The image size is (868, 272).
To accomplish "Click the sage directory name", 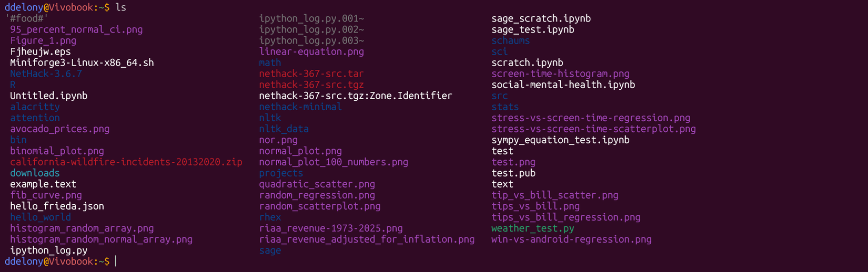I will tap(270, 250).
